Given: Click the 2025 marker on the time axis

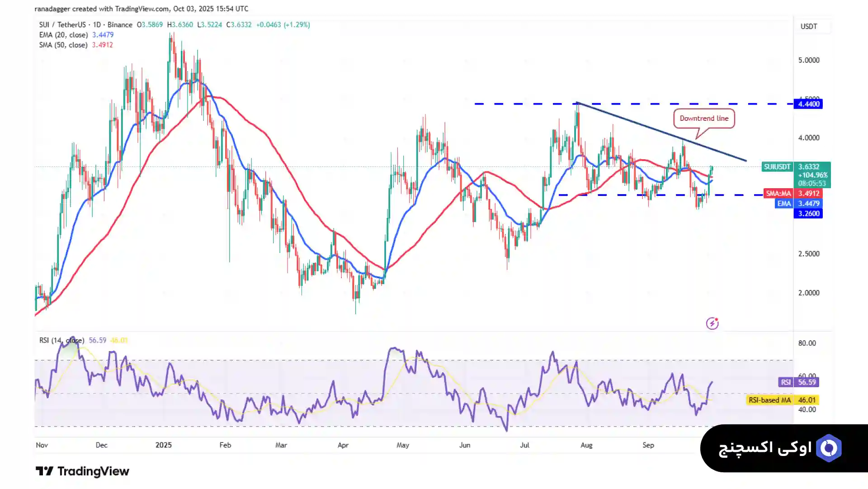Looking at the screenshot, I should [x=163, y=445].
